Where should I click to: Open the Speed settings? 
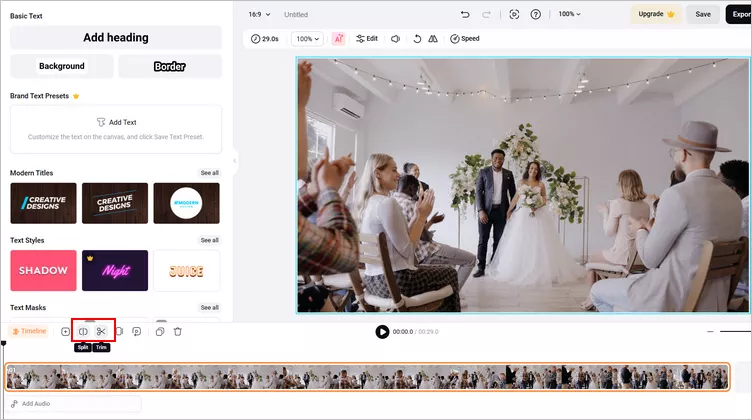(x=465, y=39)
